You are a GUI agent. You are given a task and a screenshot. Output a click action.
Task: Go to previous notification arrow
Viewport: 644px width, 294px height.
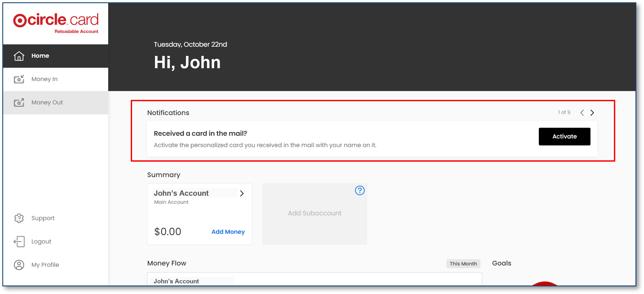tap(582, 113)
